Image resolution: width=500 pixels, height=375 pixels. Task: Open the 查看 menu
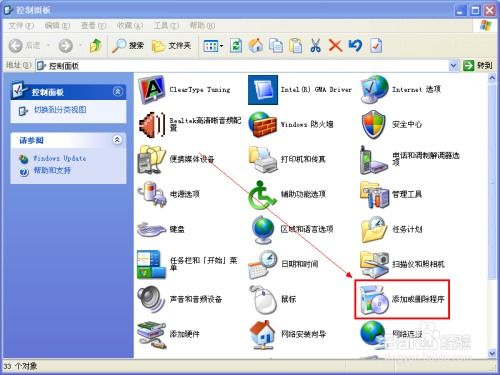coord(93,25)
